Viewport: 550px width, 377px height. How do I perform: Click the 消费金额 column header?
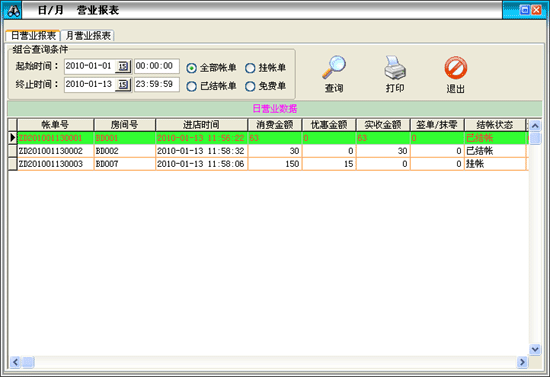click(x=275, y=125)
